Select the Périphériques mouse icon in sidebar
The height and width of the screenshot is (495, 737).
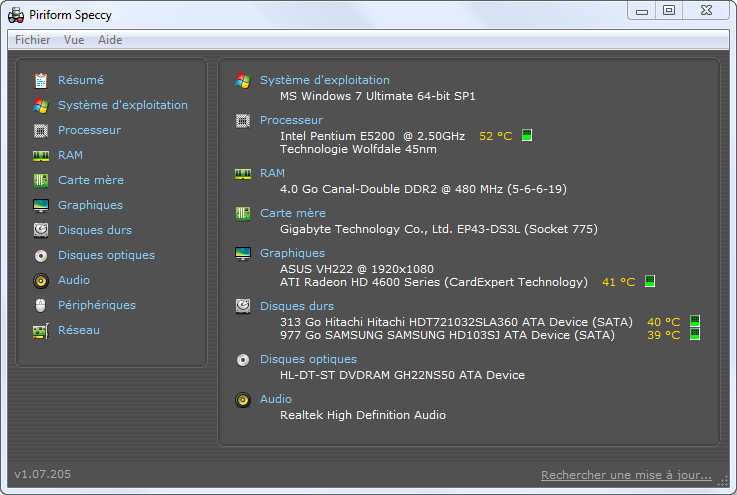41,306
